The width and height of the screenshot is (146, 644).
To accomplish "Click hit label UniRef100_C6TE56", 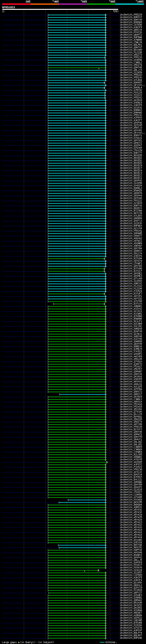I will click(x=131, y=25).
